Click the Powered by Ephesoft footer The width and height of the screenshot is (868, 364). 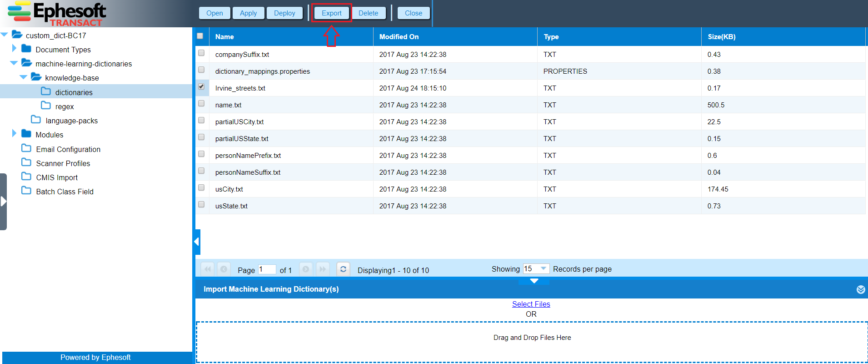[95, 358]
